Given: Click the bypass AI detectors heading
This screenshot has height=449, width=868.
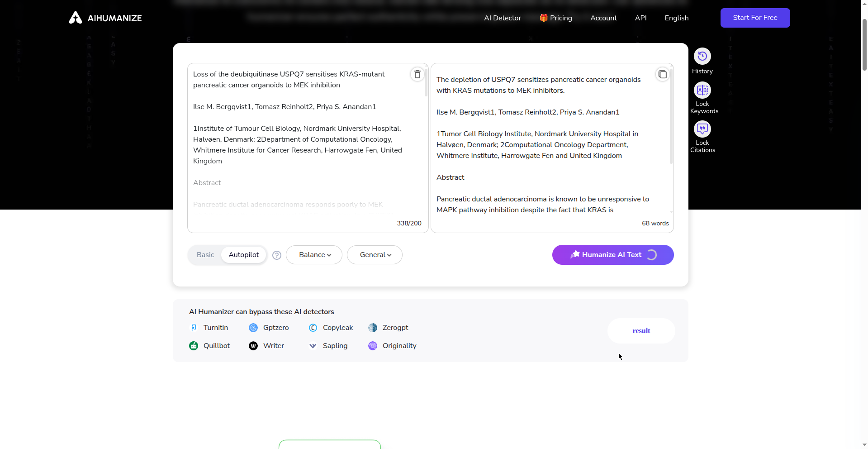Looking at the screenshot, I should (x=261, y=312).
